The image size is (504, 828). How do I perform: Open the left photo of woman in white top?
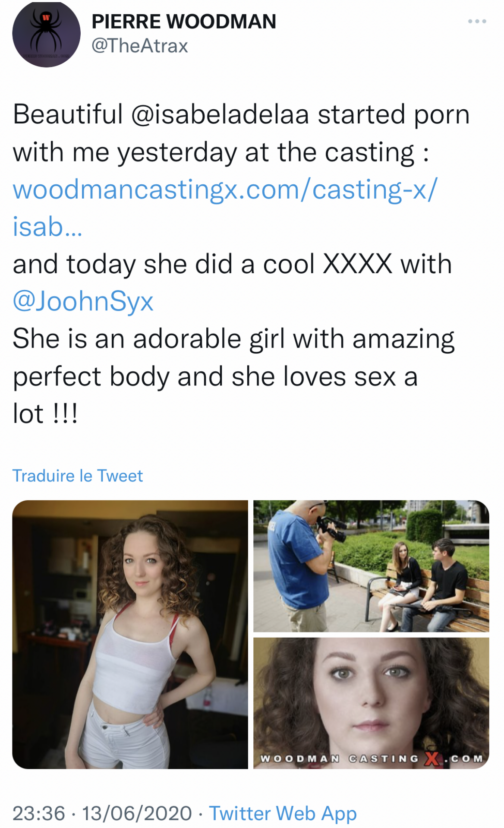pyautogui.click(x=130, y=634)
